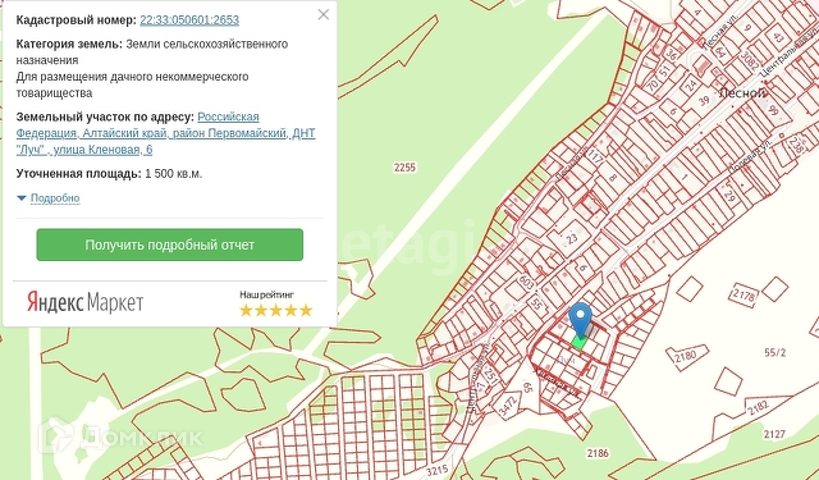Image resolution: width=819 pixels, height=480 pixels.
Task: Close the cadastral info popup
Action: (323, 15)
